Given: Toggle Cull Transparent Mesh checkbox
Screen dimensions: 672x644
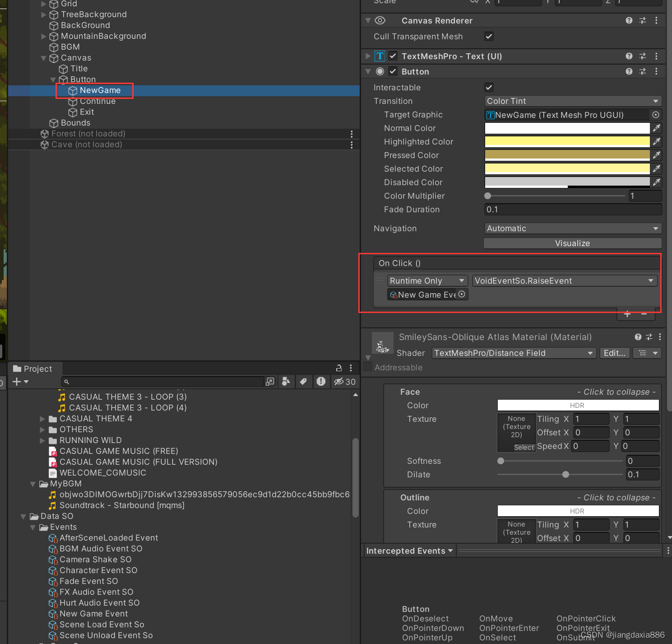Looking at the screenshot, I should (x=489, y=36).
